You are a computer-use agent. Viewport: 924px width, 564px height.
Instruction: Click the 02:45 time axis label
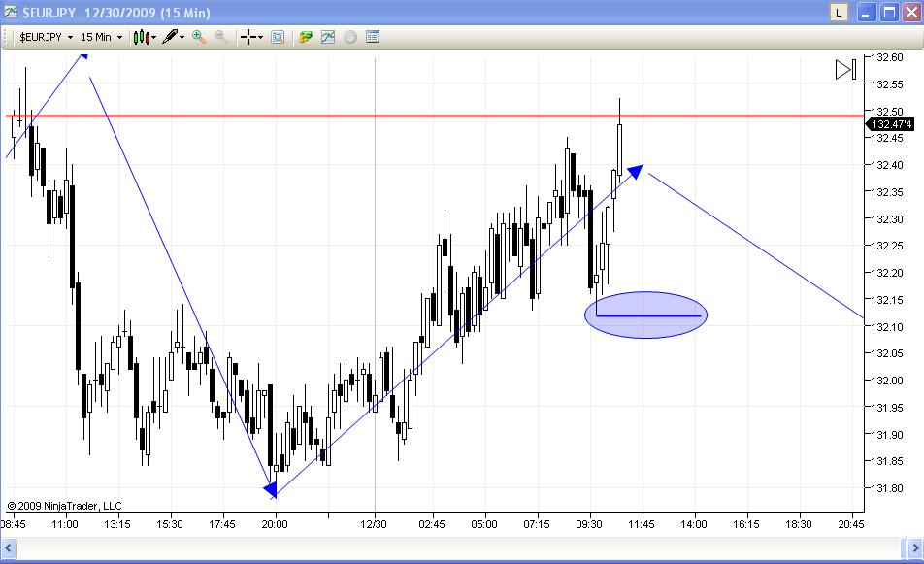[431, 524]
